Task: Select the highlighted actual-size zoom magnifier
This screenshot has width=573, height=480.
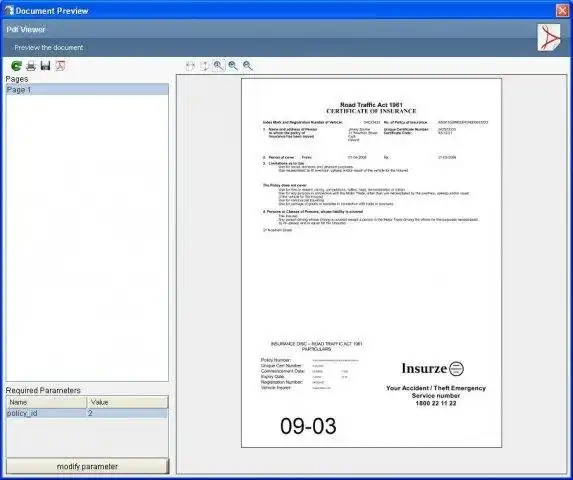Action: pos(219,66)
